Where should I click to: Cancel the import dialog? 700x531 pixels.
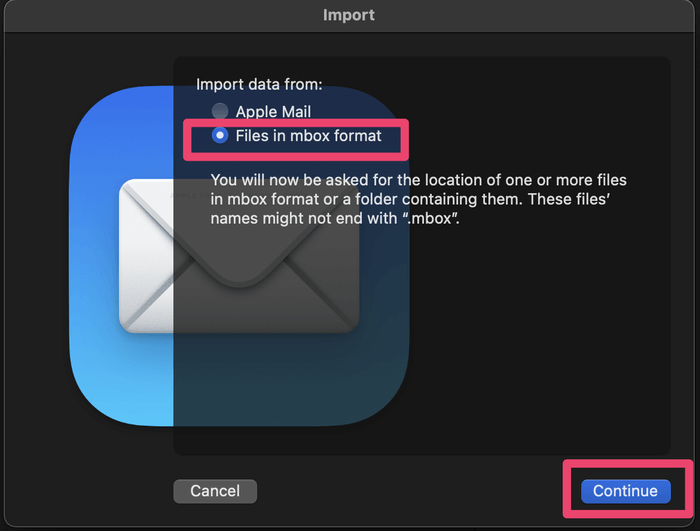pyautogui.click(x=215, y=491)
